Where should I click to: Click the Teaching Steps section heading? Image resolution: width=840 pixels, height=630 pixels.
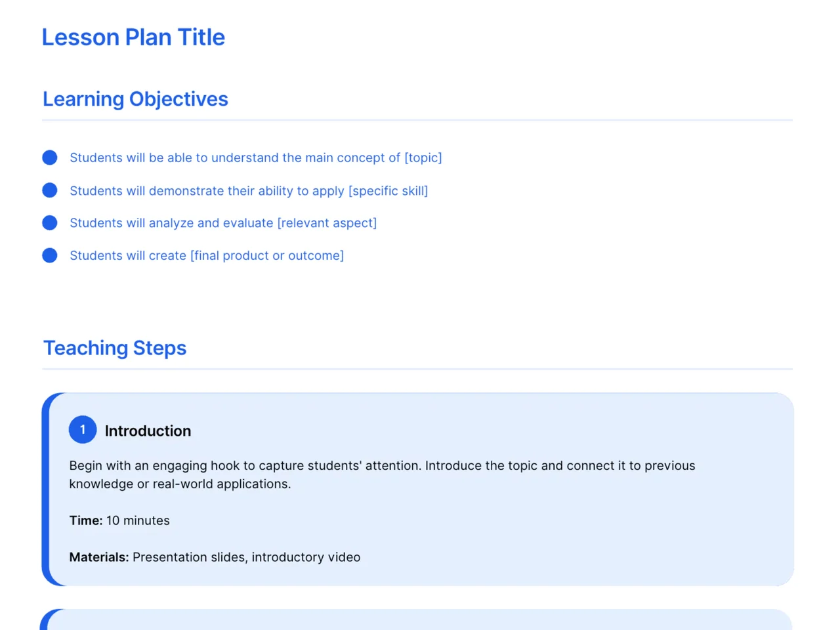pyautogui.click(x=115, y=348)
